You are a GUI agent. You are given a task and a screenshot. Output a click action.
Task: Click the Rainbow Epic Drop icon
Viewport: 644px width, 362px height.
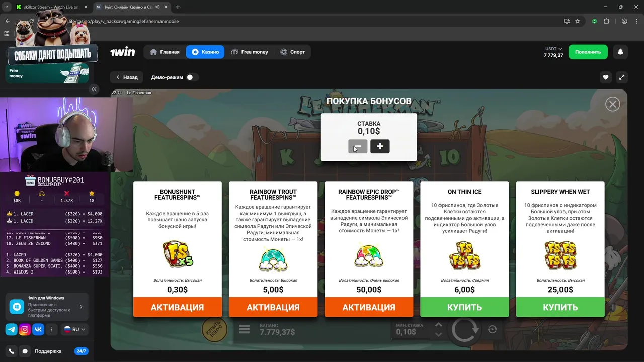[369, 256]
